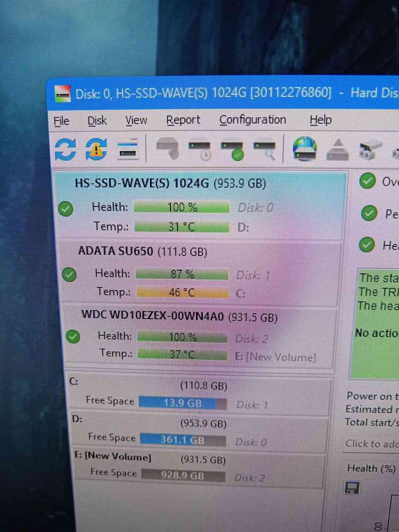
Task: Click the toolbar icon right of the eject triangle
Action: pyautogui.click(x=371, y=151)
